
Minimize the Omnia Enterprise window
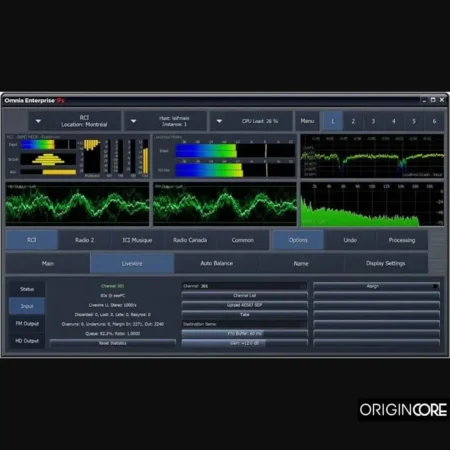[424, 100]
